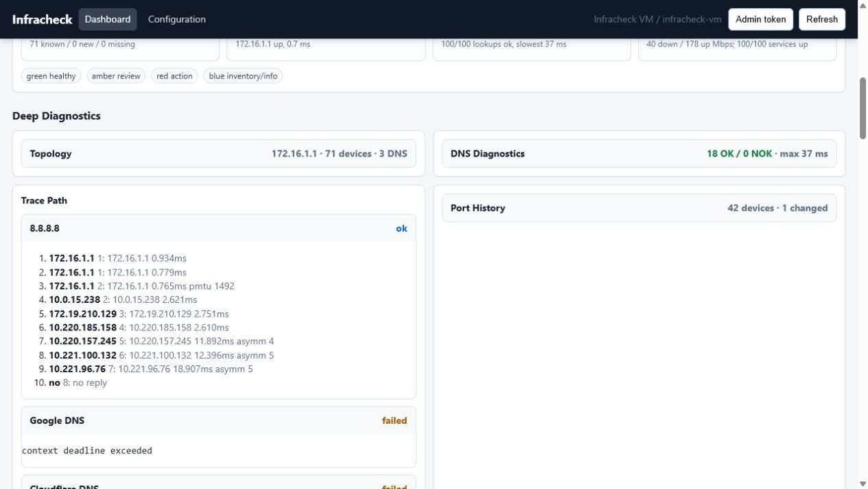The image size is (868, 489).
Task: Click the 'Deep Diagnostics' heading
Action: point(56,116)
